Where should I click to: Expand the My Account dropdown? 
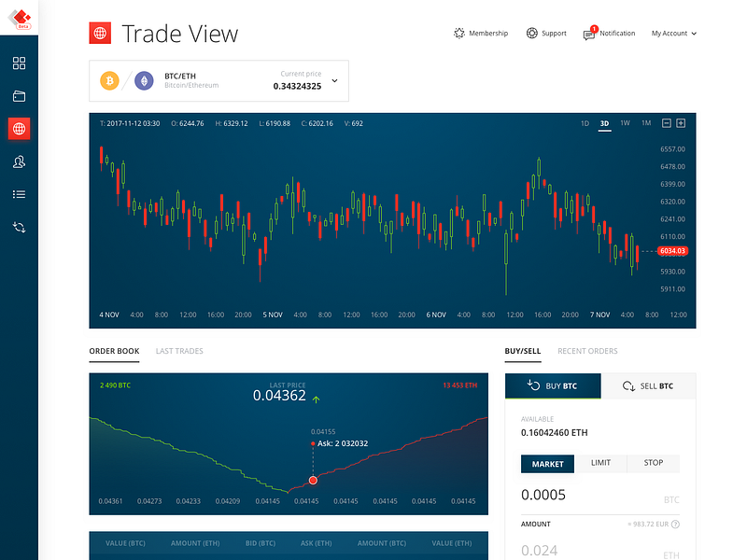click(x=673, y=33)
